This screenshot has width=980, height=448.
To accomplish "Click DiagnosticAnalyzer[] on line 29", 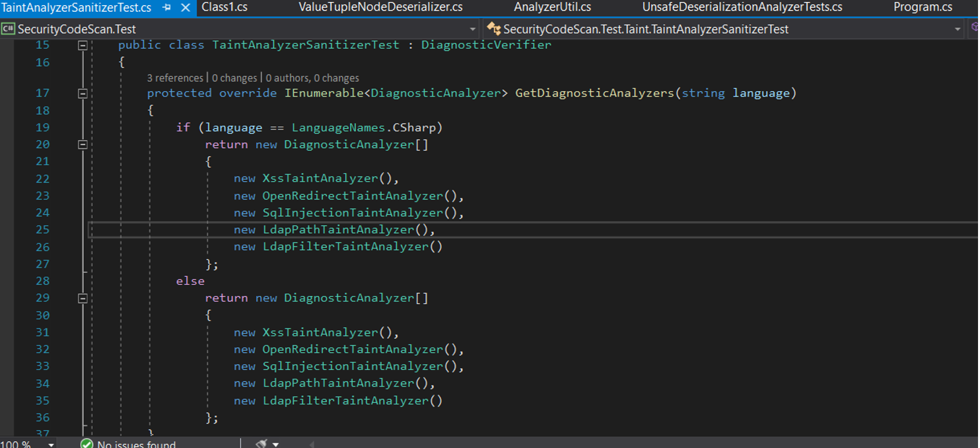I will [357, 298].
